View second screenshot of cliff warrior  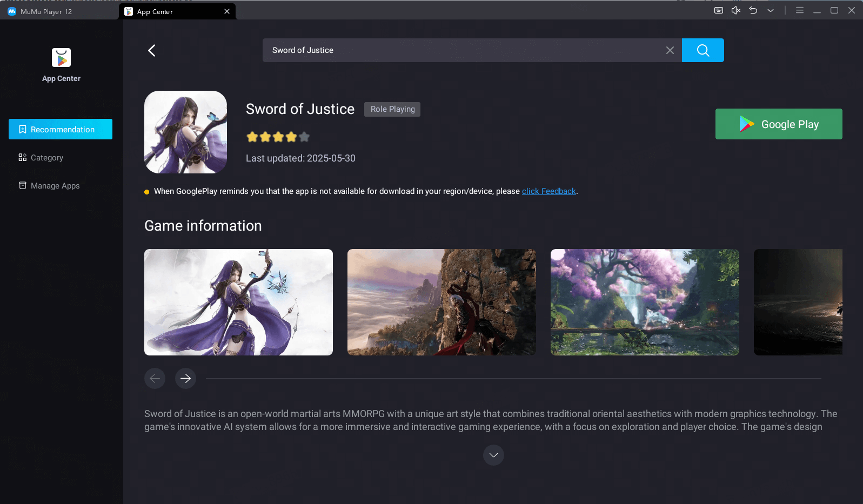point(441,302)
